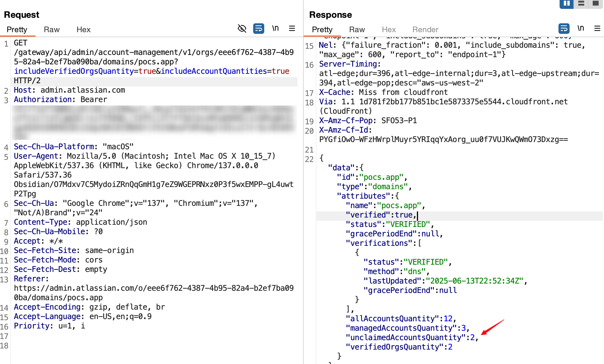The image size is (604, 364).
Task: Select combined single-panel layout icon
Action: 595,4
